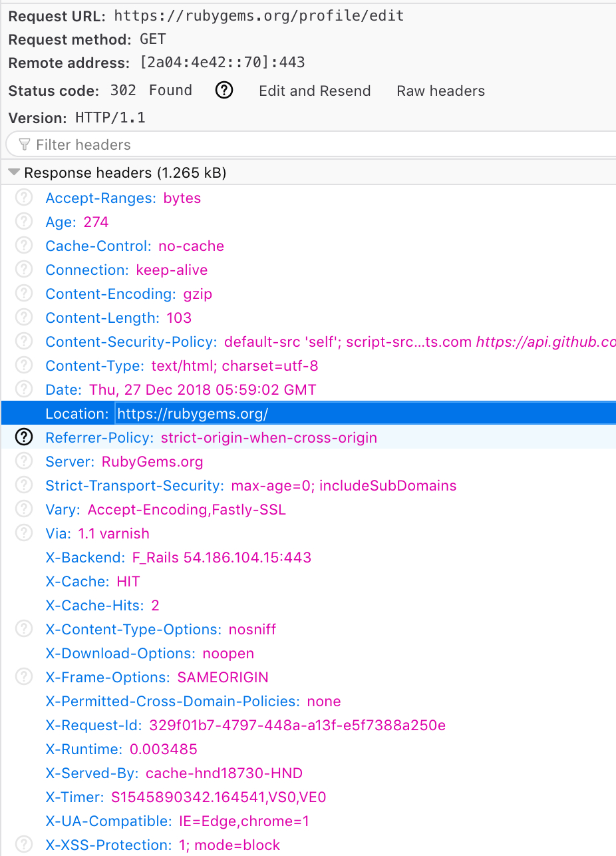This screenshot has height=856, width=616.
Task: Select the Content-Type text/html value
Action: [x=235, y=366]
